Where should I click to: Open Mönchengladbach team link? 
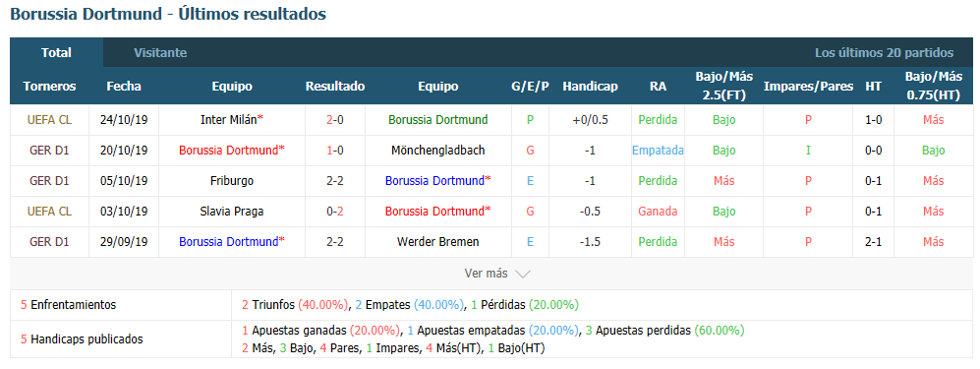437,151
